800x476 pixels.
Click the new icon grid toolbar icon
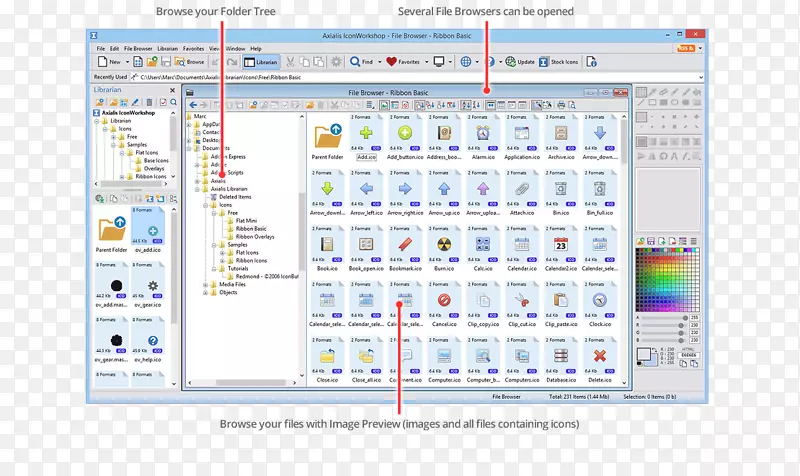pos(138,62)
